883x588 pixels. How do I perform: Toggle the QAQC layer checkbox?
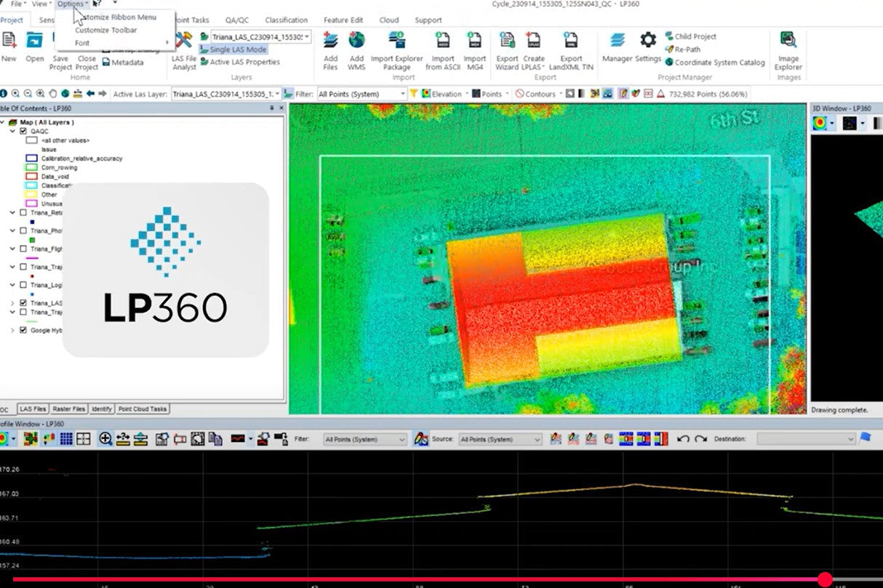coord(23,132)
